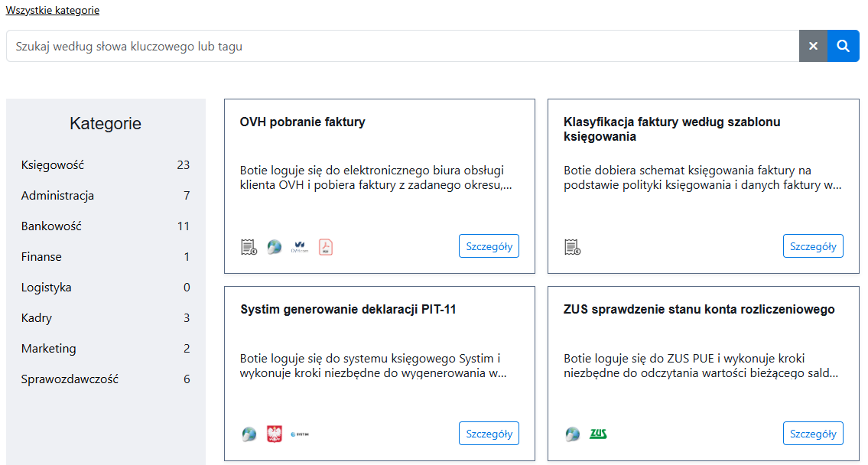
Task: Click the count 11 next to Bankowość
Action: point(184,226)
